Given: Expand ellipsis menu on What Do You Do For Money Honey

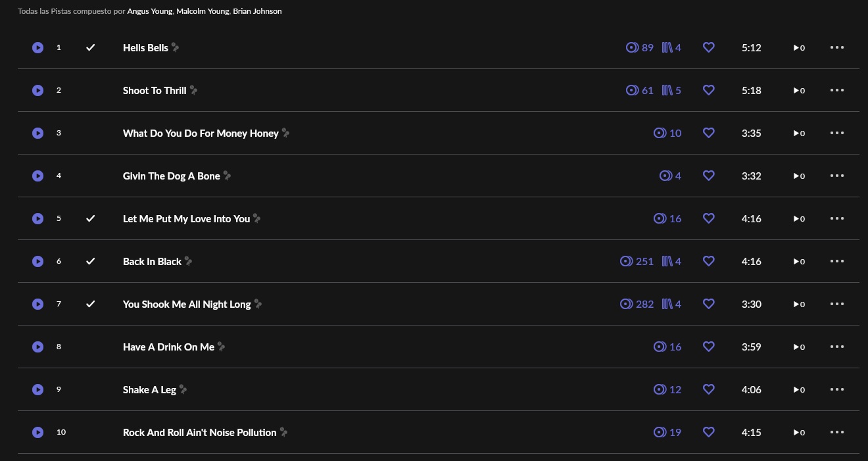Looking at the screenshot, I should point(836,133).
